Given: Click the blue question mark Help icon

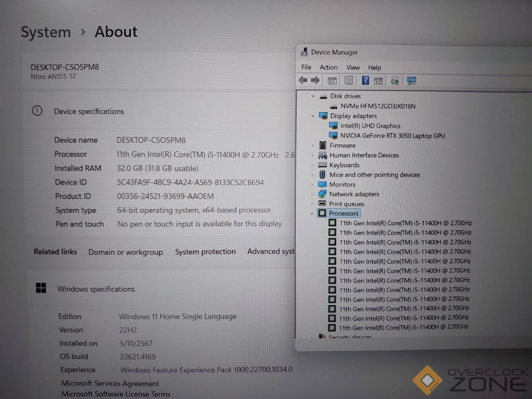Looking at the screenshot, I should 365,81.
